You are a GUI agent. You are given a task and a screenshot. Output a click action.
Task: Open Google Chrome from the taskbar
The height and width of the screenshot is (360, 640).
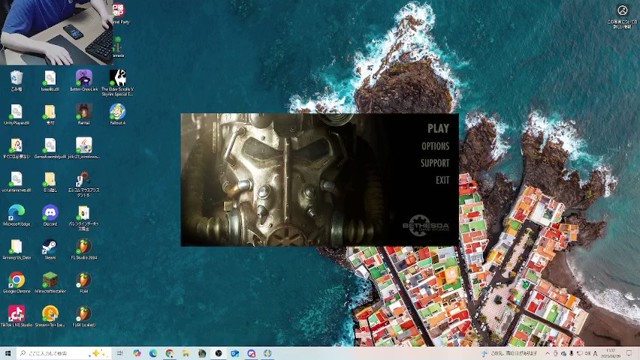(169, 353)
